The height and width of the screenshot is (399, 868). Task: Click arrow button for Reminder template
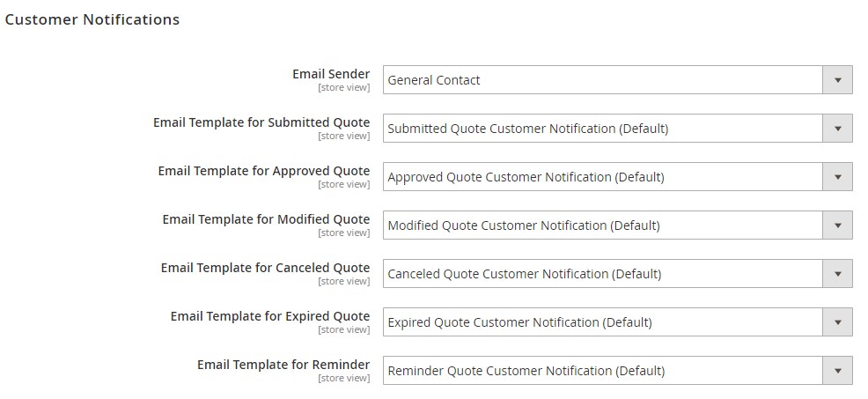[x=837, y=371]
